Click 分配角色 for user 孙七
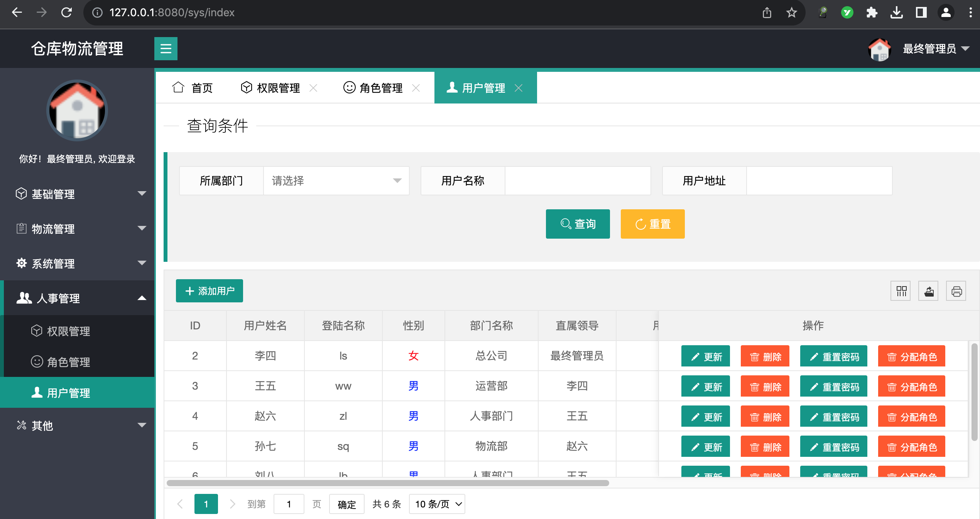 pos(911,447)
